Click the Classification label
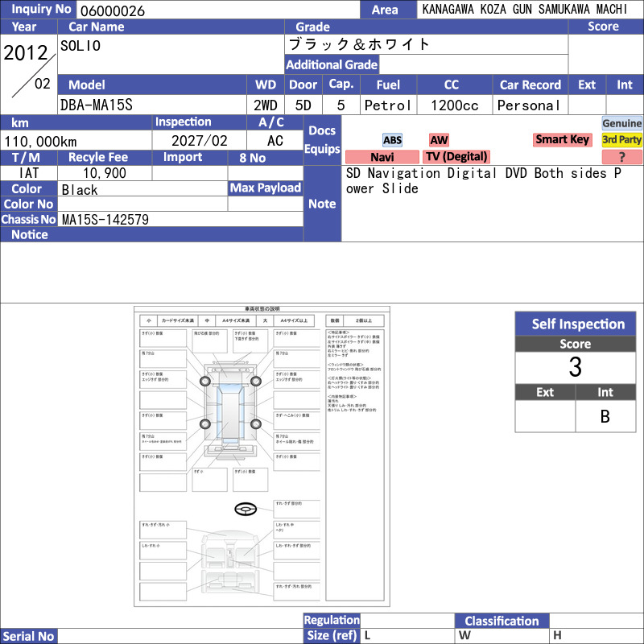644x644 pixels. (502, 621)
